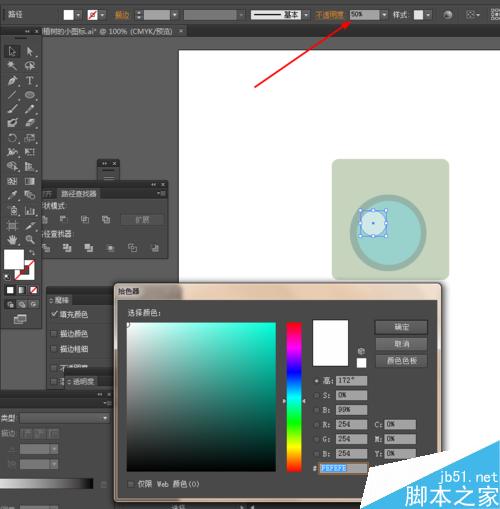This screenshot has height=509, width=500.
Task: Select the Eraser tool
Action: pos(30,123)
